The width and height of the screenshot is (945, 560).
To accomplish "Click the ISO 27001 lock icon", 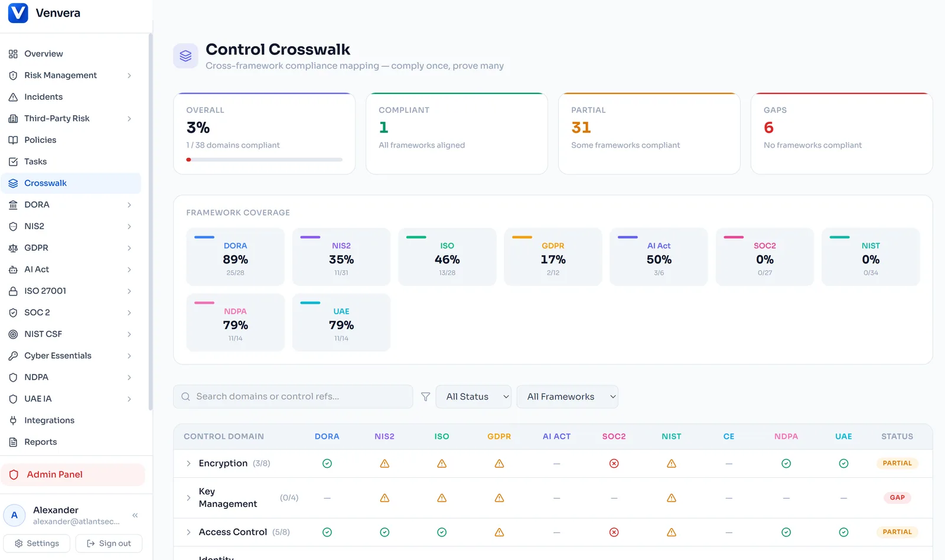I will (13, 291).
